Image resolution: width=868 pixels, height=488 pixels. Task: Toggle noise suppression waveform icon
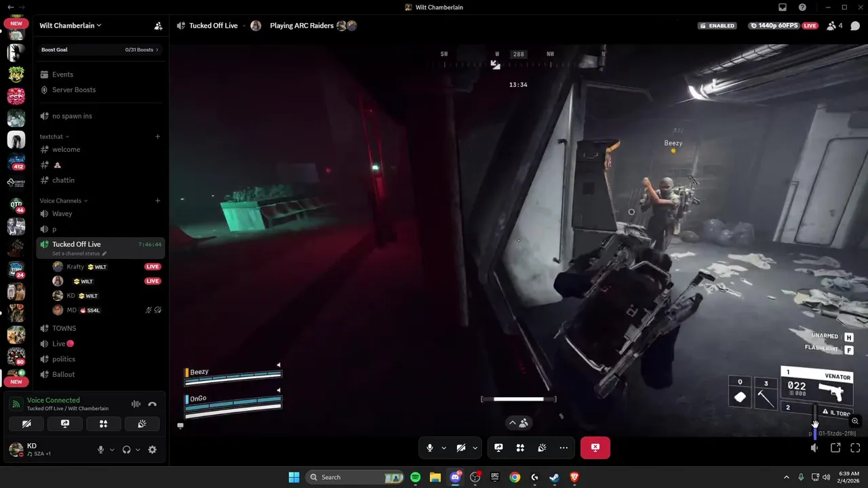pos(136,404)
